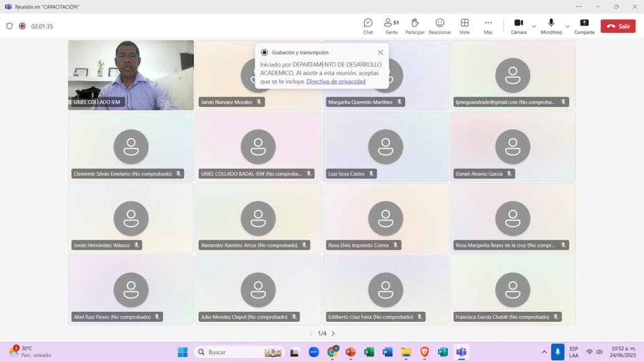Image resolution: width=644 pixels, height=362 pixels.
Task: Open the Más options menu
Action: click(x=488, y=26)
